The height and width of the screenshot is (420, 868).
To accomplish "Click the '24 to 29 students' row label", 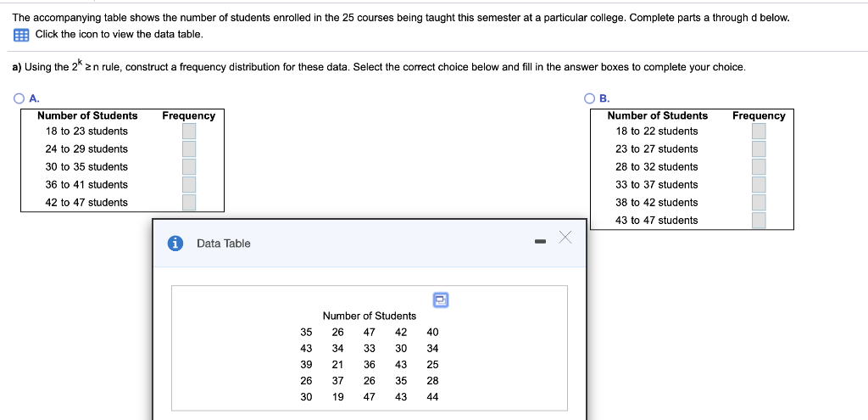I will click(86, 149).
